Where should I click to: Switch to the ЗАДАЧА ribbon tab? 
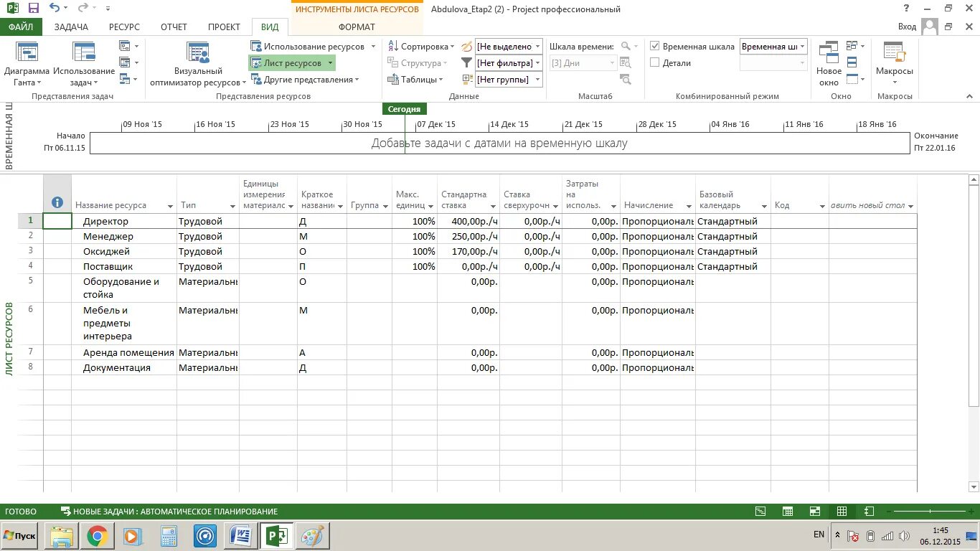[71, 27]
